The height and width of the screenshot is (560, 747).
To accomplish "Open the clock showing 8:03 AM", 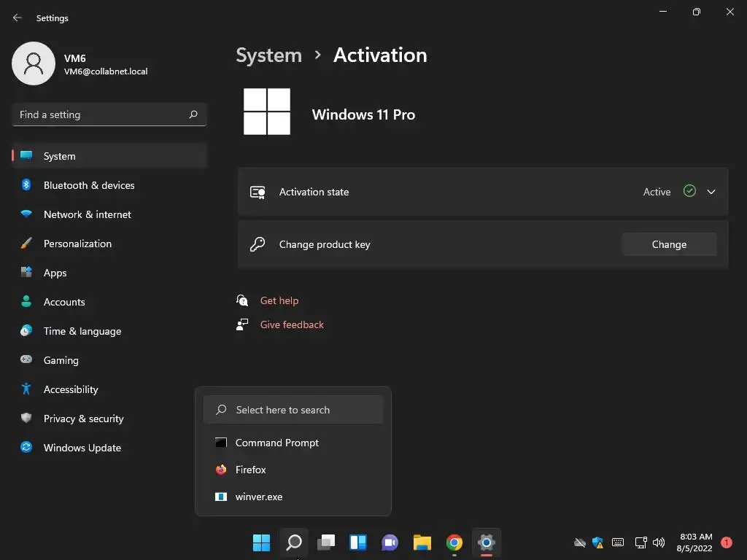I will coord(695,542).
